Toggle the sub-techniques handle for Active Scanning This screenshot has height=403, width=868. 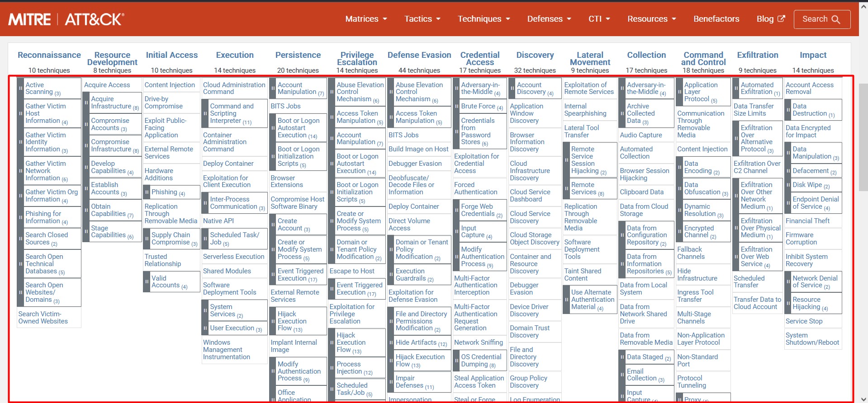20,88
